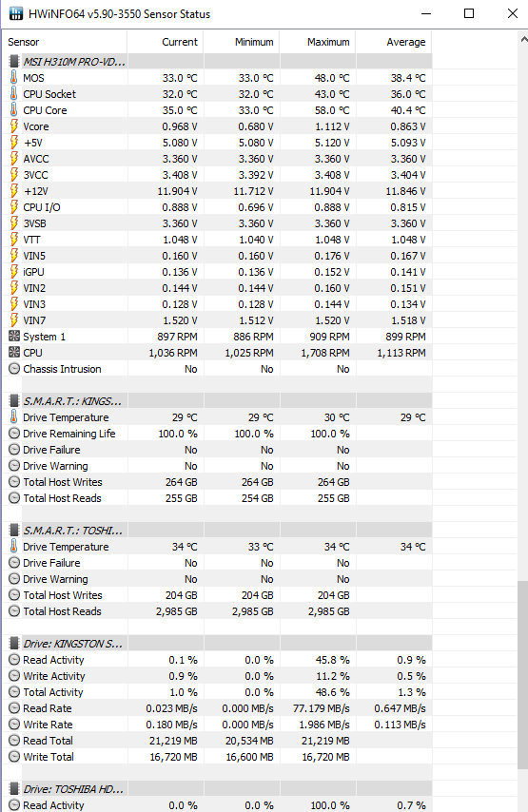Click the System 1 fan icon

[14, 336]
